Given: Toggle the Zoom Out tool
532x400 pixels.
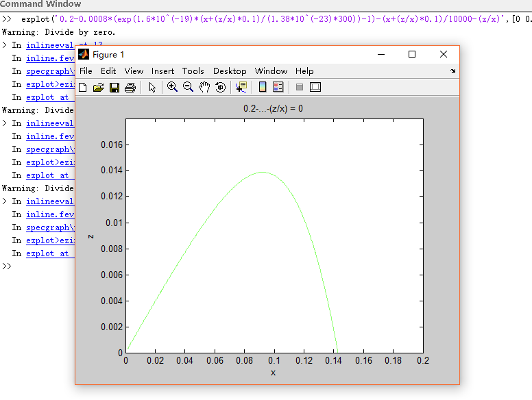Looking at the screenshot, I should pyautogui.click(x=188, y=87).
